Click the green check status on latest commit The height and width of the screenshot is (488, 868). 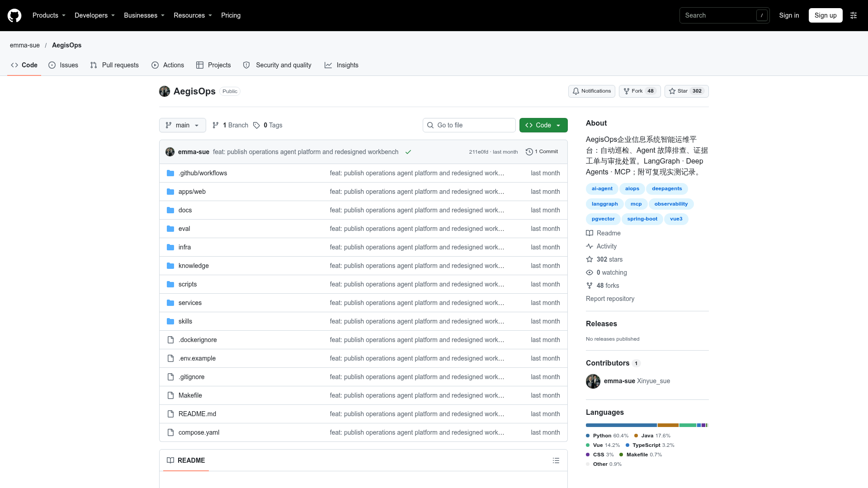point(408,152)
